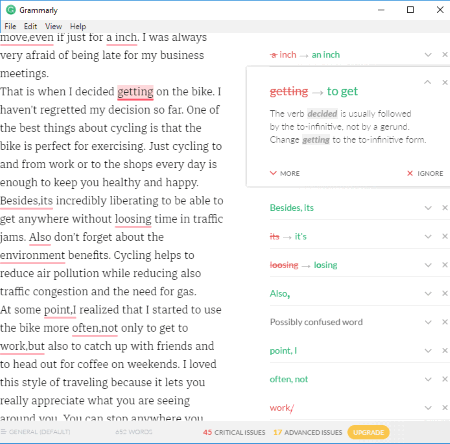The width and height of the screenshot is (450, 444).
Task: Open the 45 Critical Issues count
Action: [234, 432]
